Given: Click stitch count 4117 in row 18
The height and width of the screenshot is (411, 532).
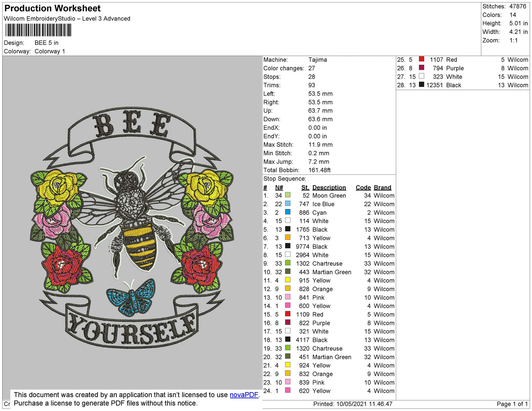Looking at the screenshot, I should click(x=303, y=340).
